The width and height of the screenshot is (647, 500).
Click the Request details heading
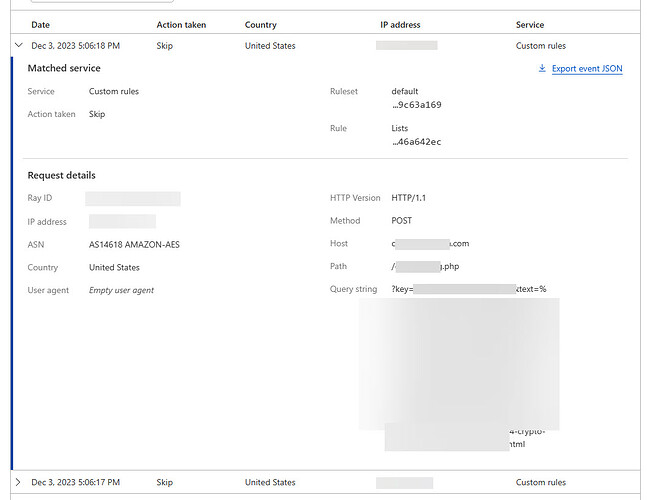click(61, 175)
